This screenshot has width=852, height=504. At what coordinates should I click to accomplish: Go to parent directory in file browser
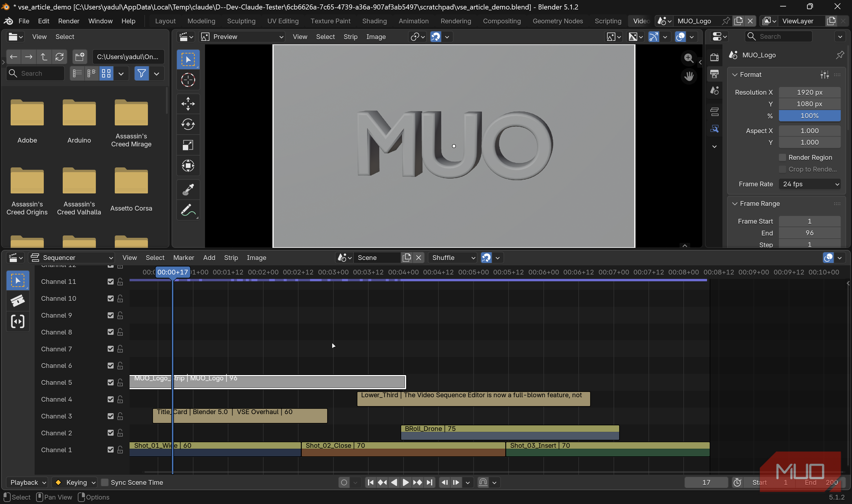point(44,57)
